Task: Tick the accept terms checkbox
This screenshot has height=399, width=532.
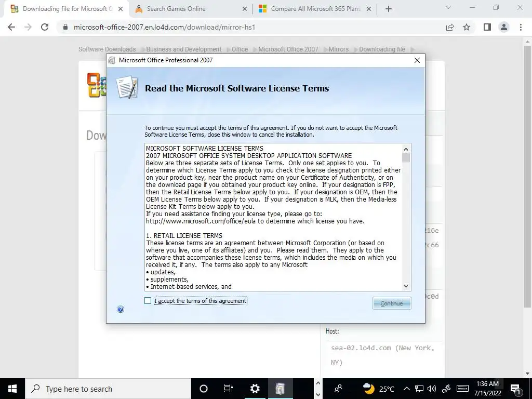Action: click(x=148, y=301)
